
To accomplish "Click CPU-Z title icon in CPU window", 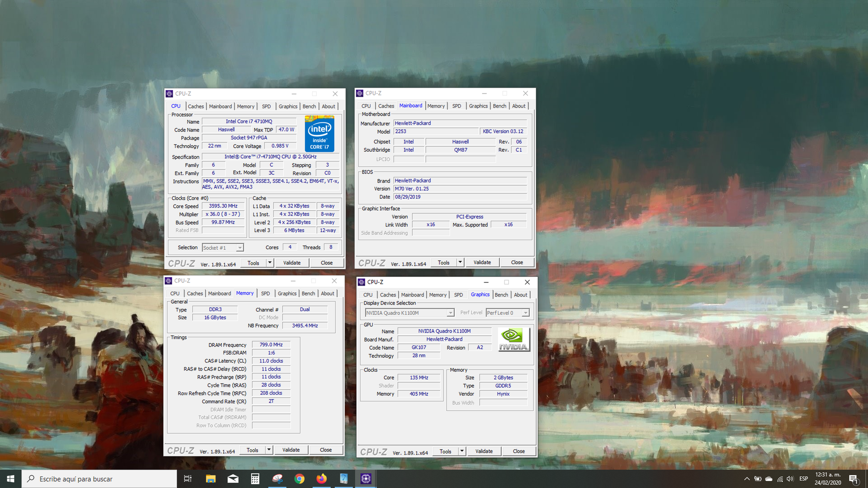I will pos(170,94).
